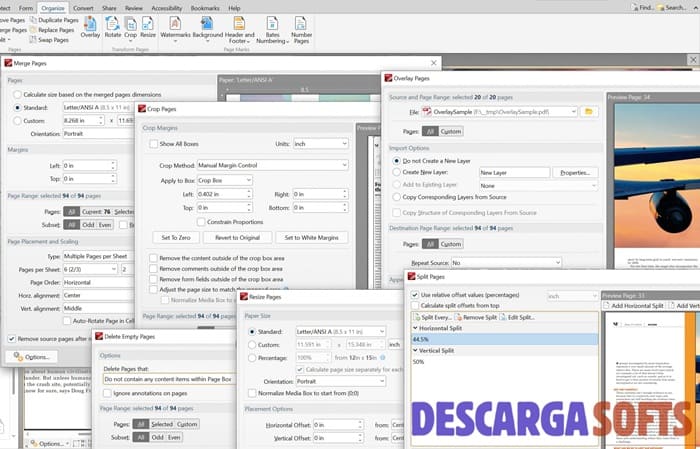Enable Show All Boxes in Crop Pages

(154, 144)
